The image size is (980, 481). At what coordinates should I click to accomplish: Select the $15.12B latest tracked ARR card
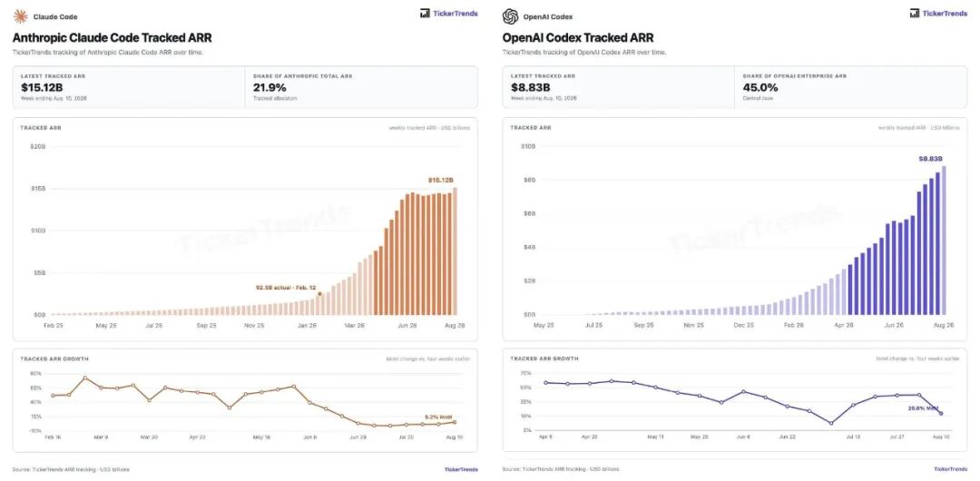coord(130,87)
